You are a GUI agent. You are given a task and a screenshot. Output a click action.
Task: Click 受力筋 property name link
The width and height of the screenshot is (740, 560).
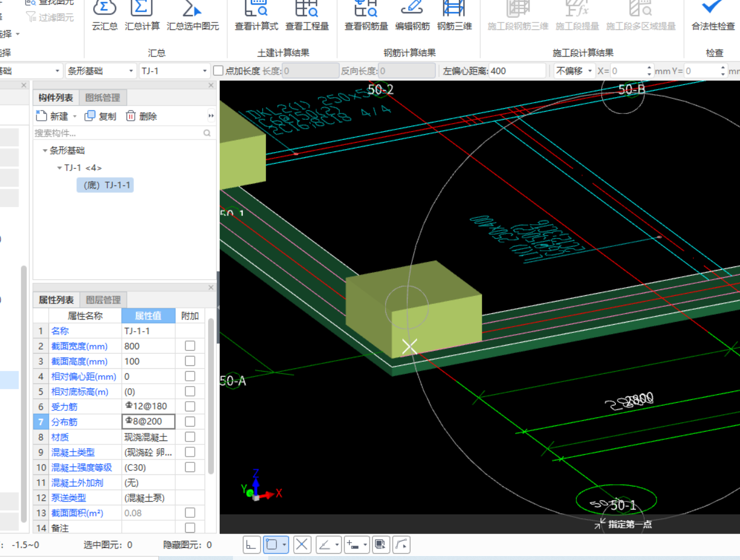(x=64, y=407)
